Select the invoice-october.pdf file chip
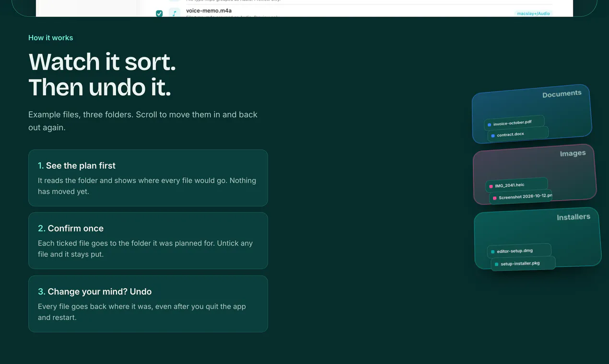Viewport: 609px width, 364px height. pyautogui.click(x=514, y=123)
